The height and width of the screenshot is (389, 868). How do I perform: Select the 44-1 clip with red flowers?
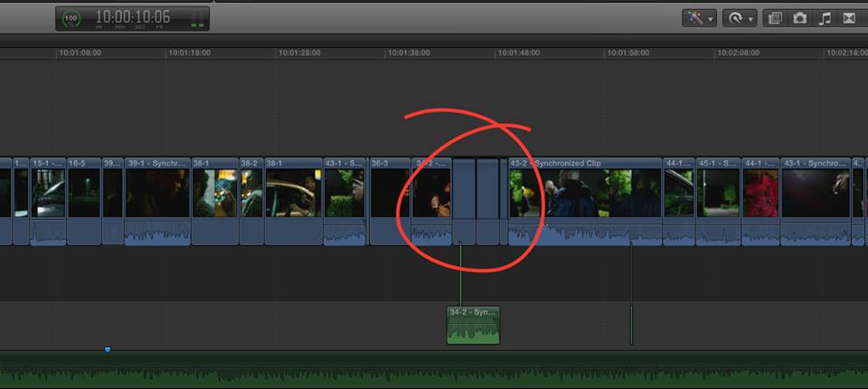(760, 201)
